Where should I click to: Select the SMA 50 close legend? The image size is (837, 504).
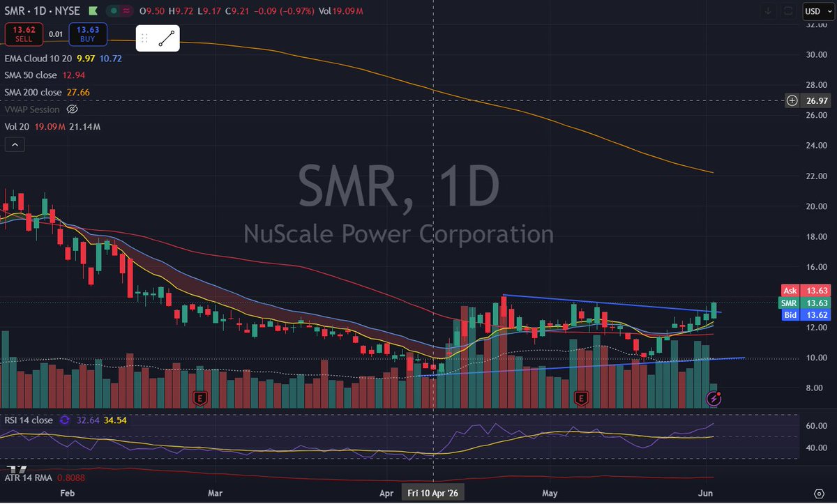coord(32,75)
